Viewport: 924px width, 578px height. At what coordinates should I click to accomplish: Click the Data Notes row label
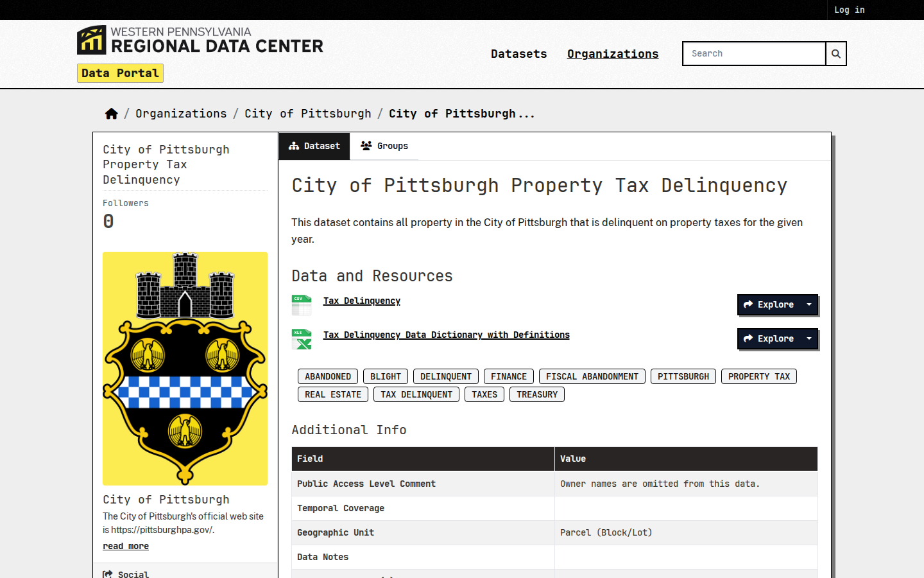(x=323, y=557)
